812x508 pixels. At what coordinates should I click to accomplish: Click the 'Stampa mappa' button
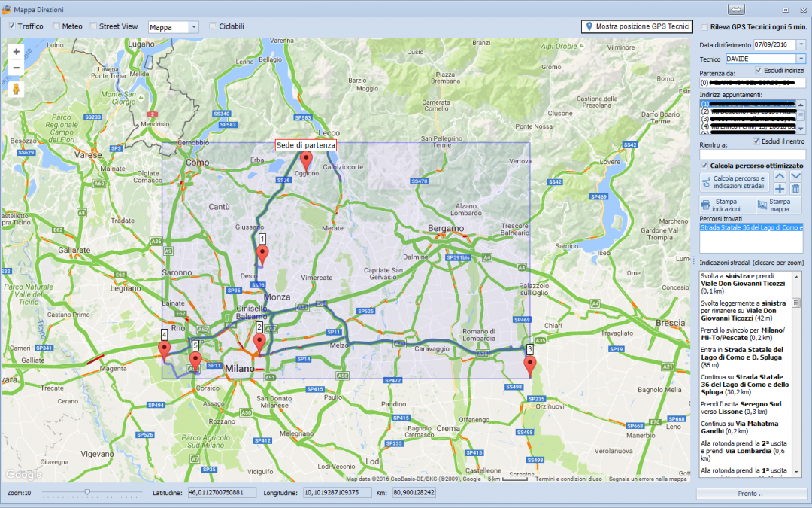[x=779, y=205]
